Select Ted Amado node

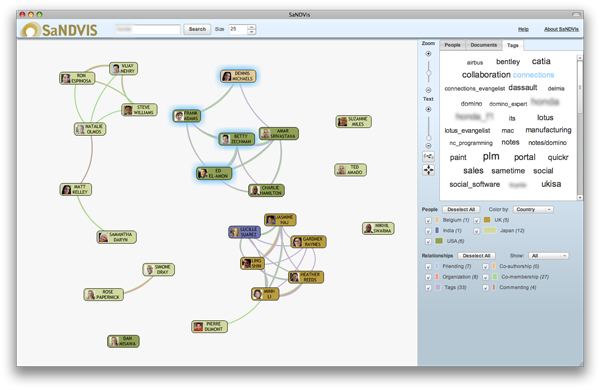[351, 170]
